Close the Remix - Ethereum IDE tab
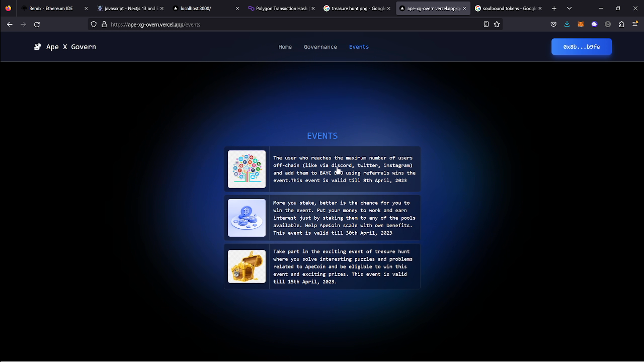 tap(86, 9)
